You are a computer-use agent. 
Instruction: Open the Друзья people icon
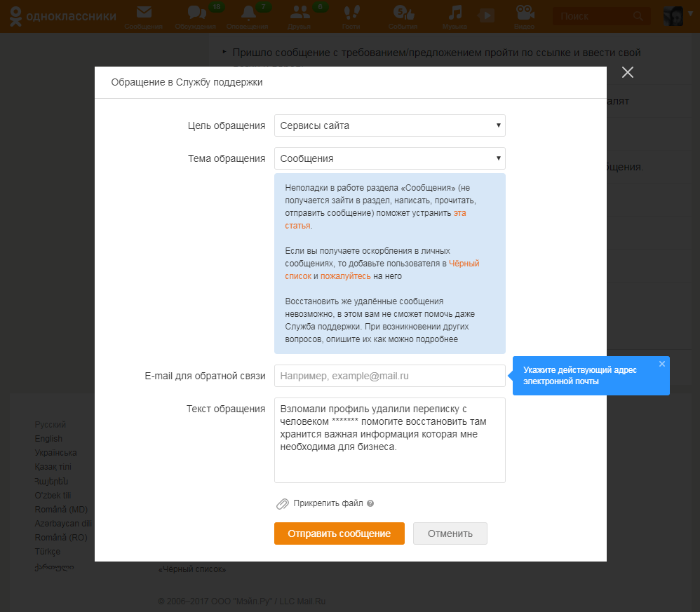coord(299,13)
